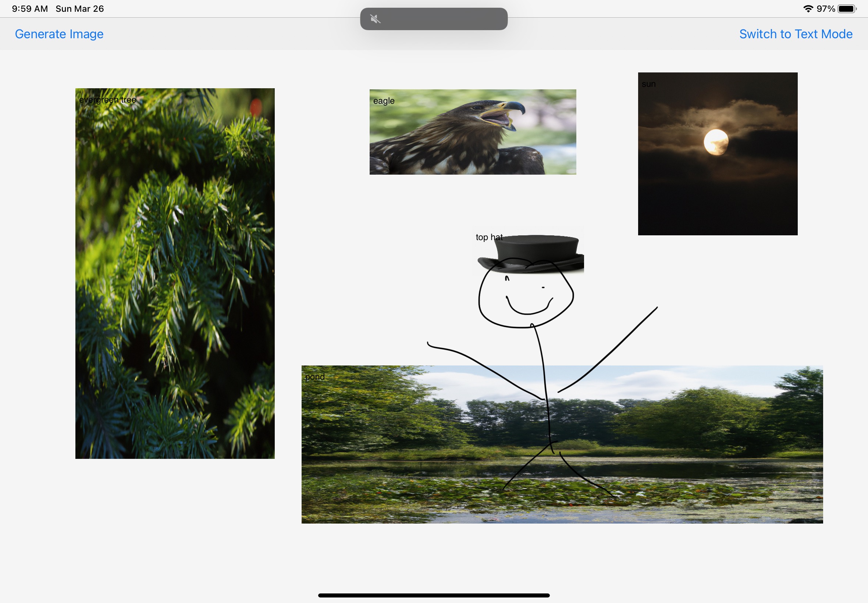This screenshot has height=603, width=868.
Task: Switch to Text Mode
Action: pos(796,34)
